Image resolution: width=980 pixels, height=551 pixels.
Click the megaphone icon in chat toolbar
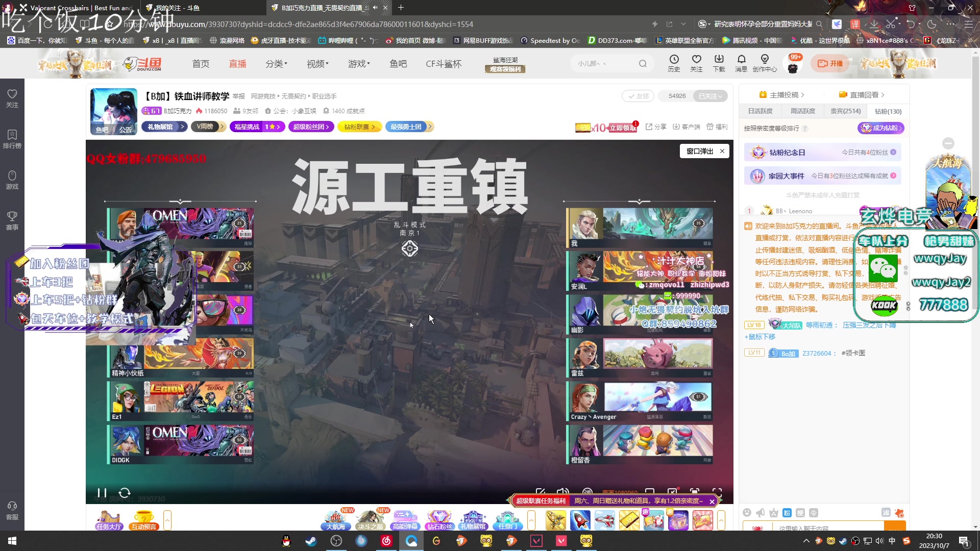point(761,513)
